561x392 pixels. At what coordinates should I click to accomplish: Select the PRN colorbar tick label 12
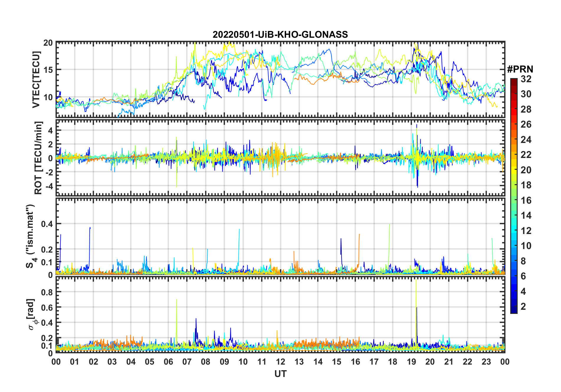pos(526,231)
